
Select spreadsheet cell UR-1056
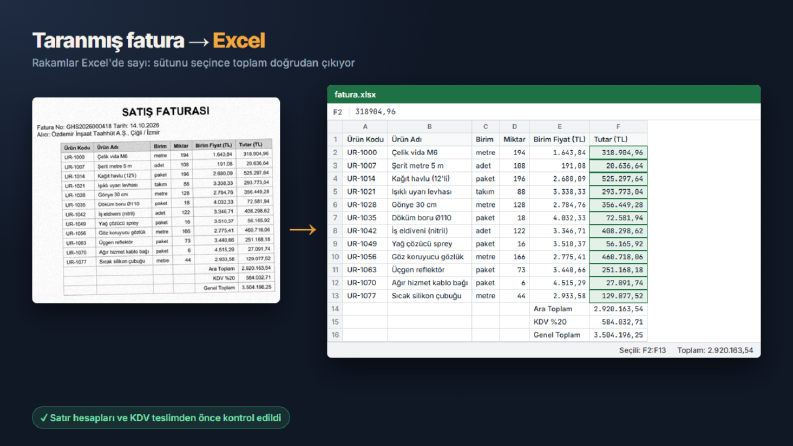point(365,257)
